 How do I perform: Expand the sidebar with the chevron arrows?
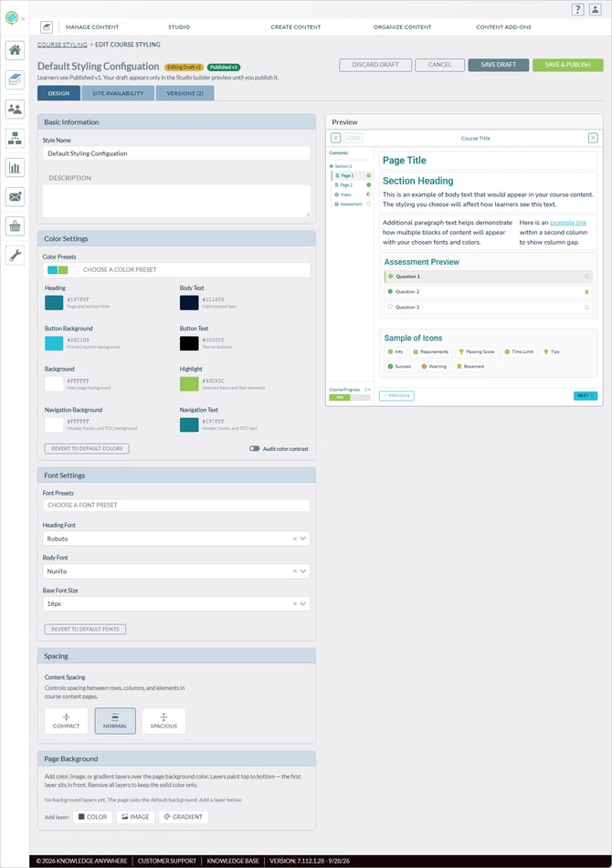pyautogui.click(x=23, y=18)
